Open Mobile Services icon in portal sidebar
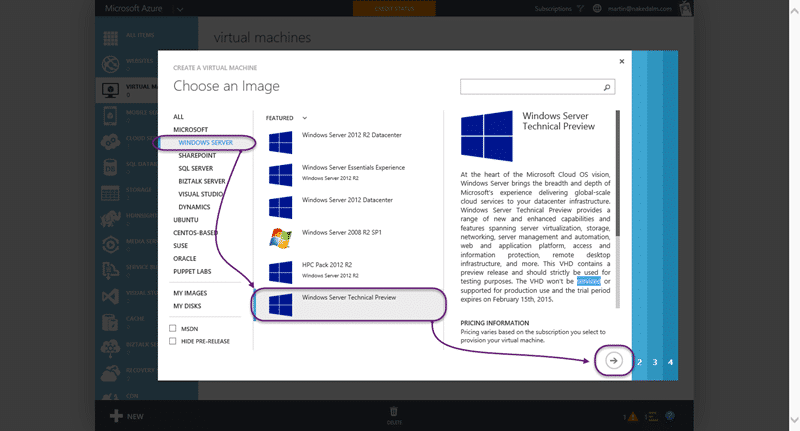This screenshot has height=431, width=800. point(110,116)
